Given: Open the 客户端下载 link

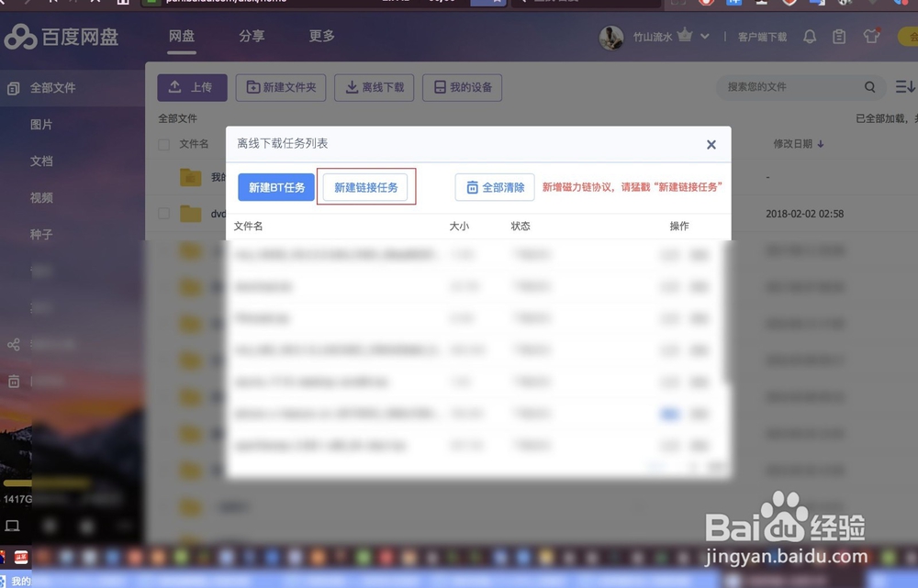Looking at the screenshot, I should tap(762, 38).
